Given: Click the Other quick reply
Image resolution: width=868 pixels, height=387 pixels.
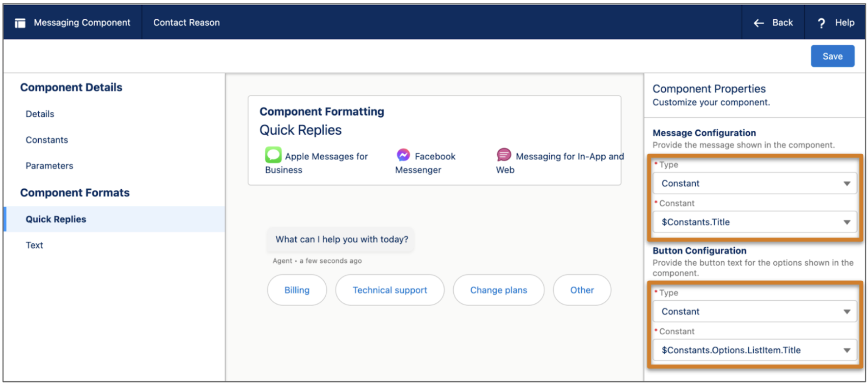Looking at the screenshot, I should click(582, 290).
